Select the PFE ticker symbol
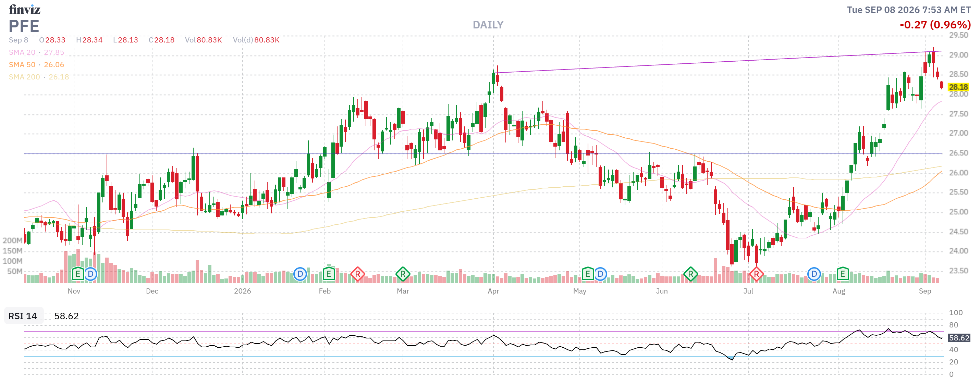 (24, 26)
